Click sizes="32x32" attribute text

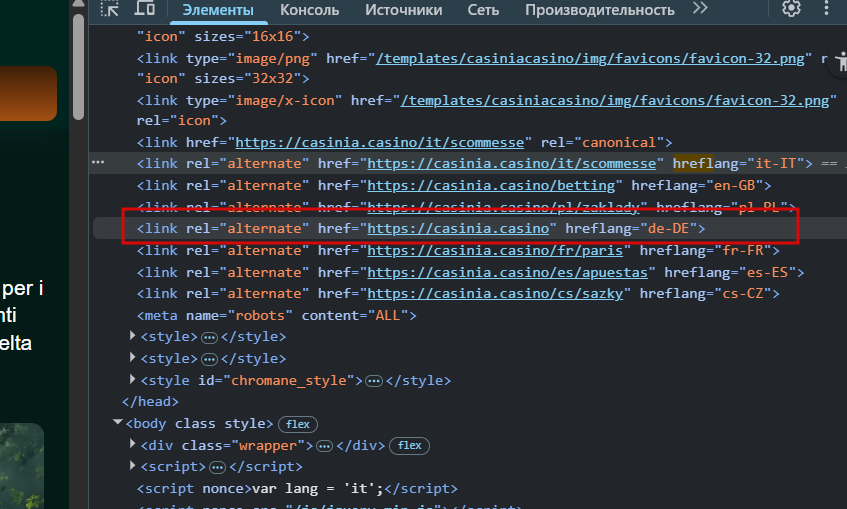pyautogui.click(x=247, y=78)
